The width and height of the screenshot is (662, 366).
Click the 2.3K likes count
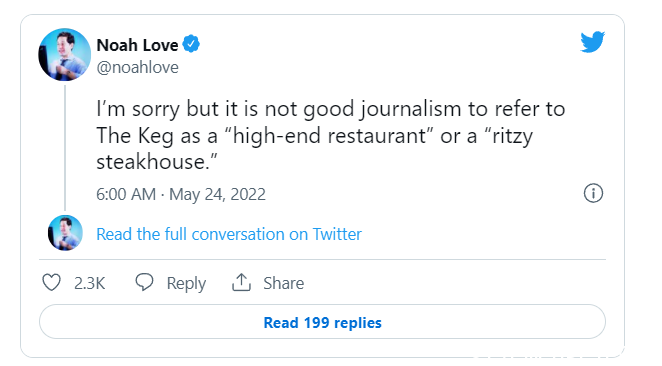coord(90,283)
